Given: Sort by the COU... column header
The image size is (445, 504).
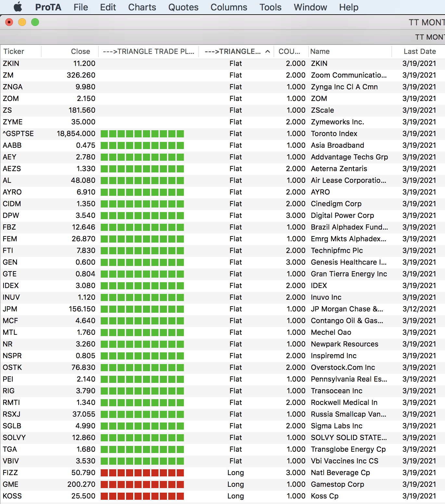Looking at the screenshot, I should 291,51.
